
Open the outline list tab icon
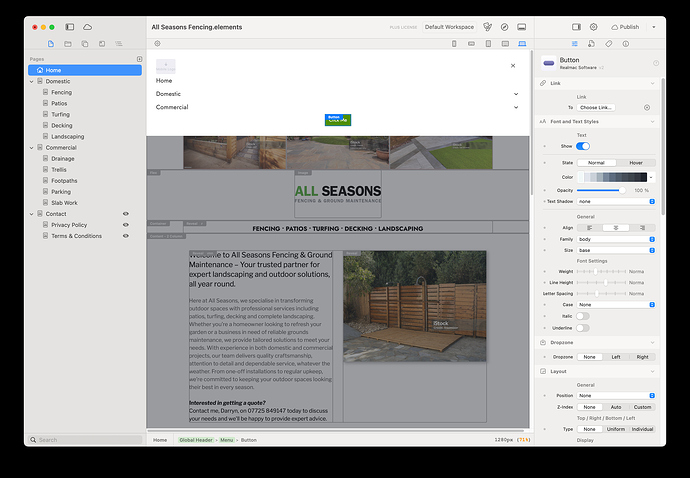pyautogui.click(x=119, y=44)
